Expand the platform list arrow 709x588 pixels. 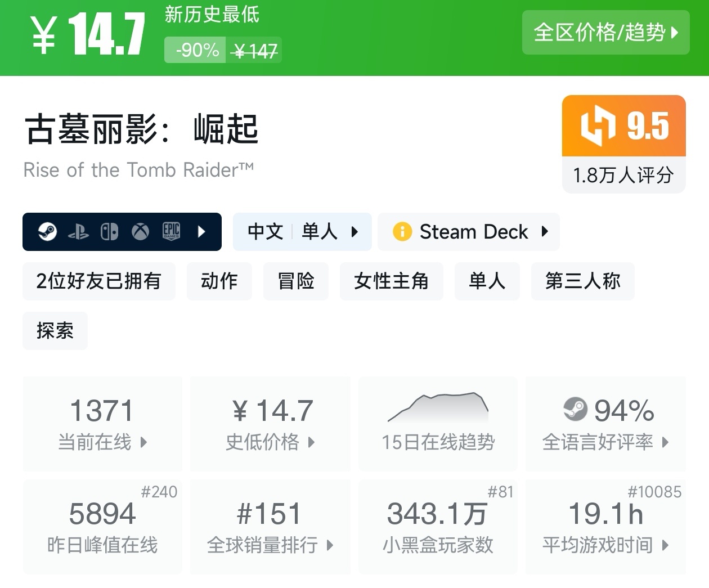coord(202,232)
